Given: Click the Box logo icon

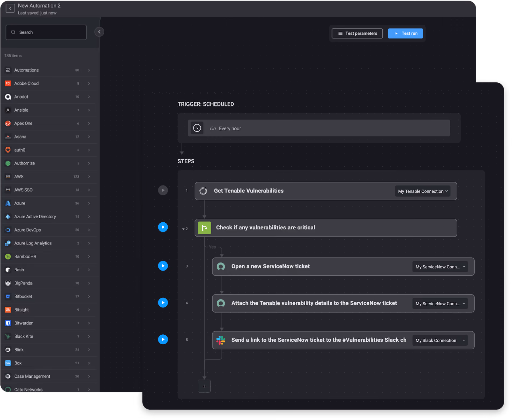Looking at the screenshot, I should pos(8,363).
